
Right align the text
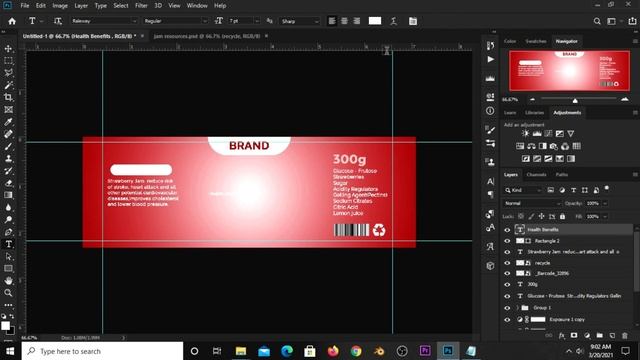357,21
